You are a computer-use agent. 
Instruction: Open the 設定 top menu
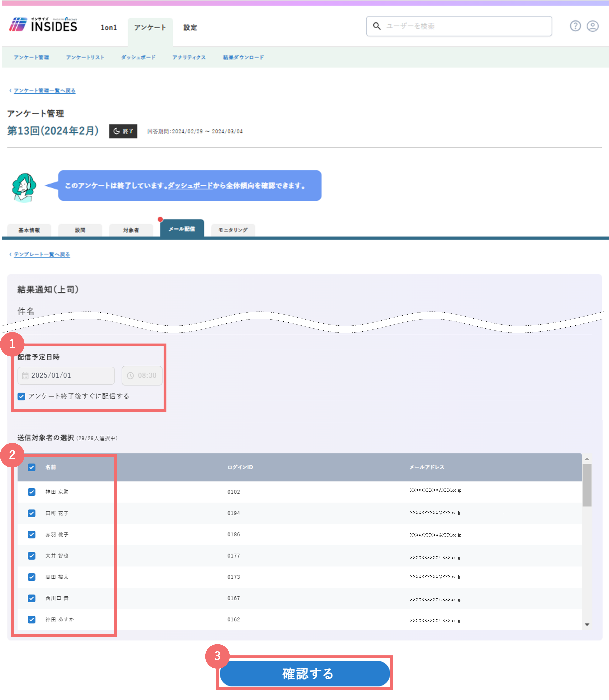[190, 28]
